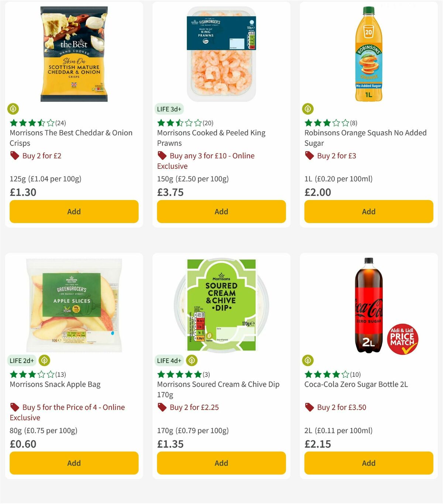Open Morrisons Cooked & Peeled King Prawns product page
Screen dimensions: 443x504
(x=211, y=138)
